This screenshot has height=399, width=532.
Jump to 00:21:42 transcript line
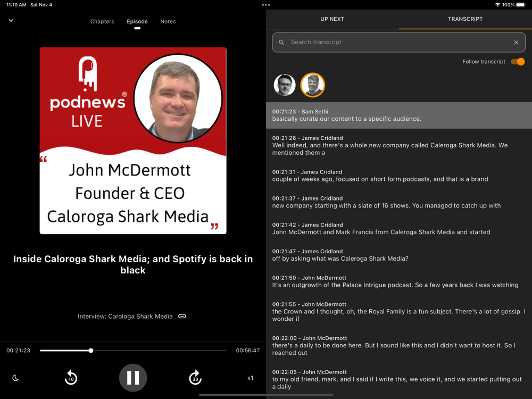(x=399, y=229)
